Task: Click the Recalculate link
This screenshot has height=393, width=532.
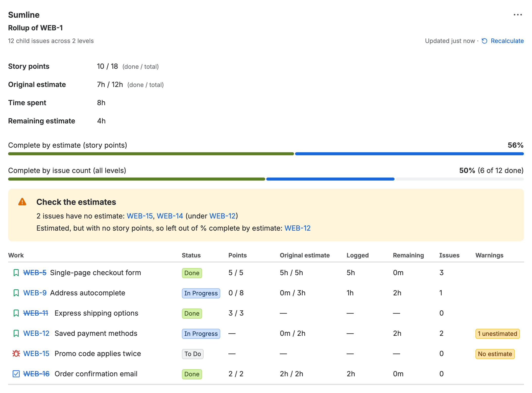Action: [507, 41]
